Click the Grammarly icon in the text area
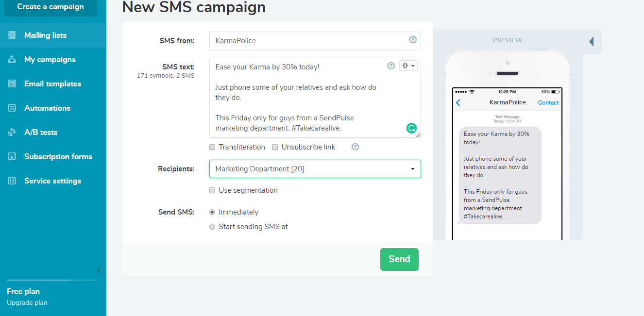The image size is (644, 316). point(411,128)
